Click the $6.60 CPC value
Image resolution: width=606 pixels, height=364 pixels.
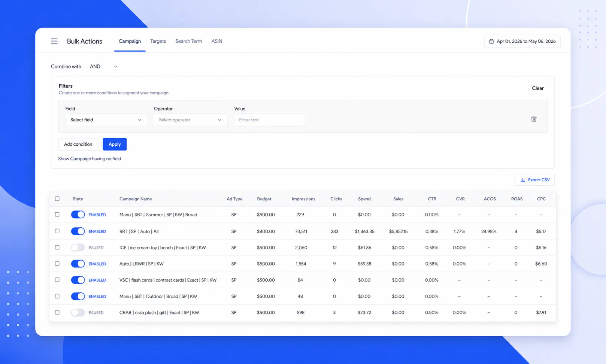[541, 264]
